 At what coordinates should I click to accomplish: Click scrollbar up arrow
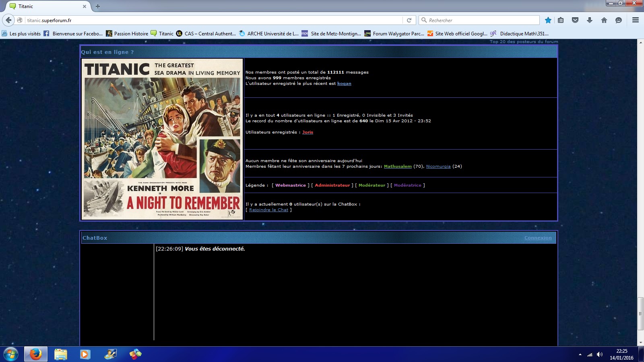[640, 42]
